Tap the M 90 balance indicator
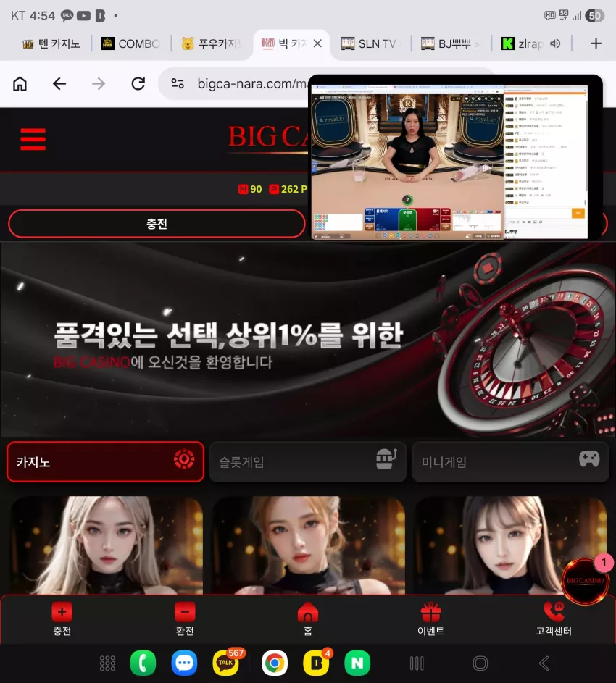 point(250,189)
